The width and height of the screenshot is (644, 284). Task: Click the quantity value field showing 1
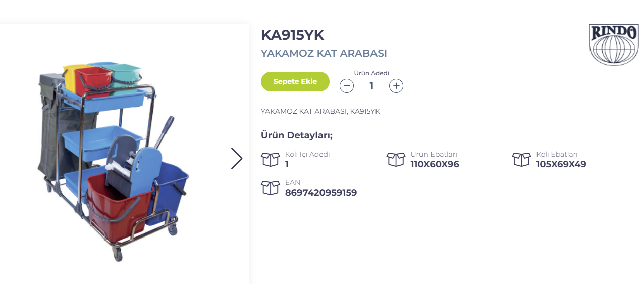(371, 86)
